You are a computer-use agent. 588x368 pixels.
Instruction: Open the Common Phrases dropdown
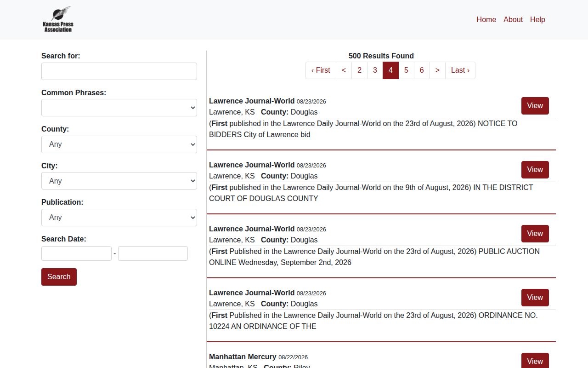[119, 108]
